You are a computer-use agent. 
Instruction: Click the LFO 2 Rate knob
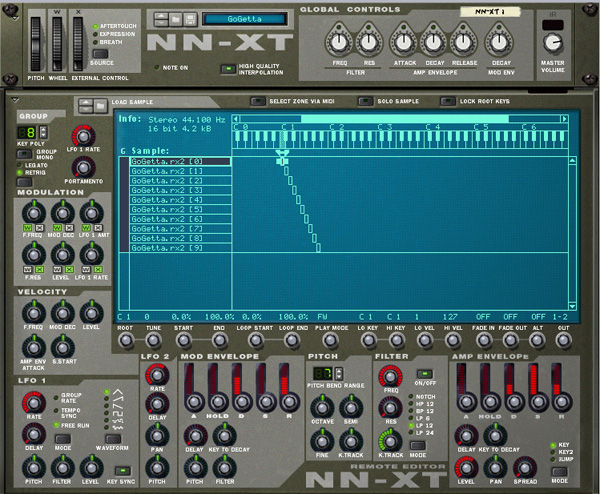click(x=157, y=375)
